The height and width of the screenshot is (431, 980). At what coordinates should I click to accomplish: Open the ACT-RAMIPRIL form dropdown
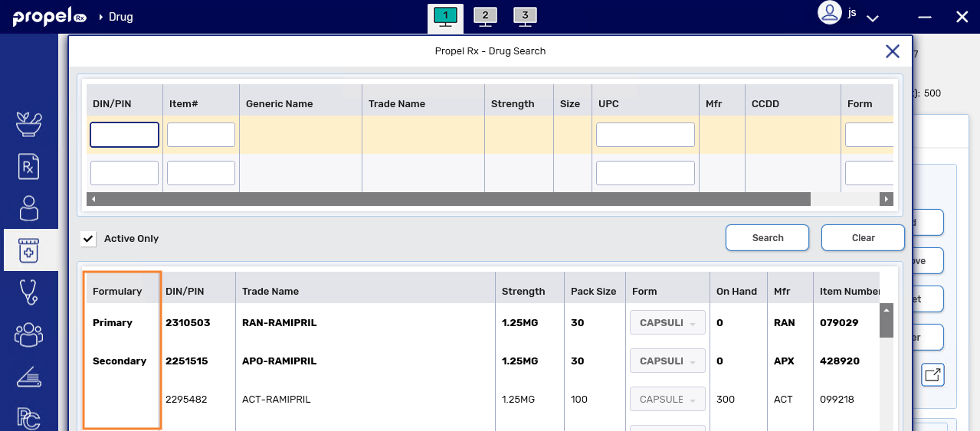coord(667,400)
